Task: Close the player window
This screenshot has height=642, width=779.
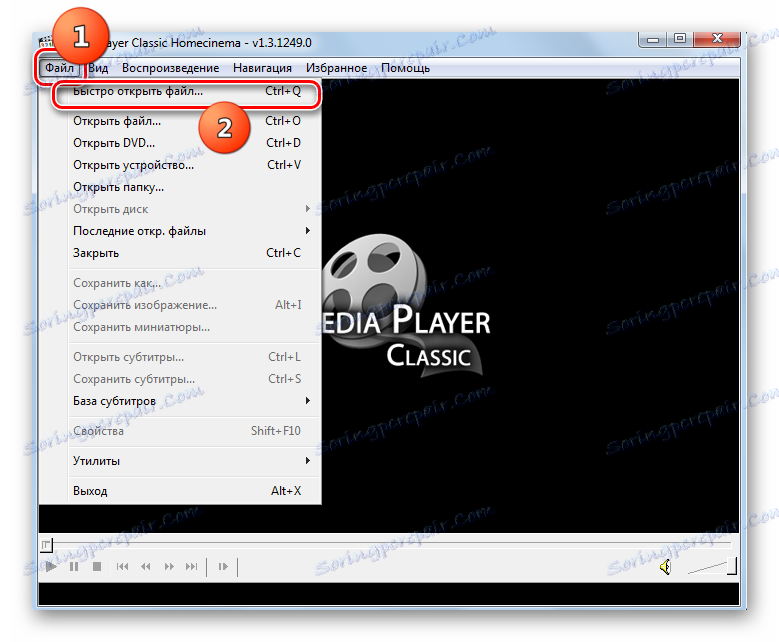Action: (x=716, y=39)
